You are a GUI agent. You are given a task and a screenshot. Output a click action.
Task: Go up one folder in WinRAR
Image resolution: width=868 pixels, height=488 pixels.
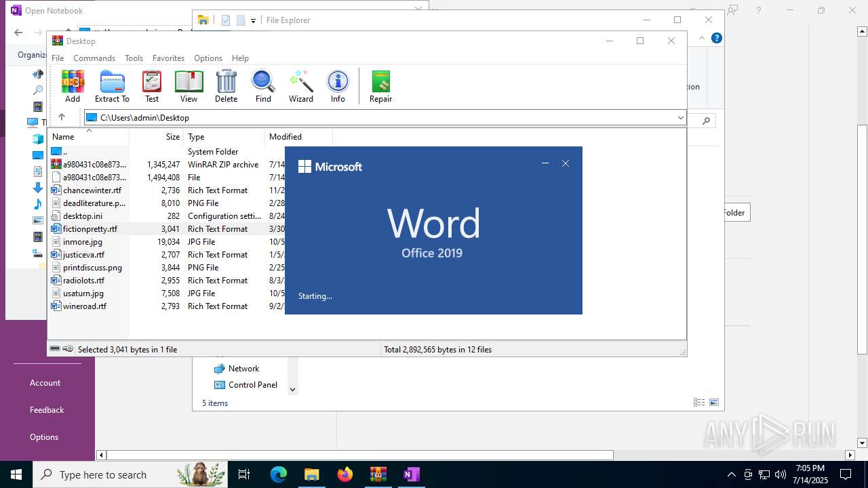click(62, 117)
